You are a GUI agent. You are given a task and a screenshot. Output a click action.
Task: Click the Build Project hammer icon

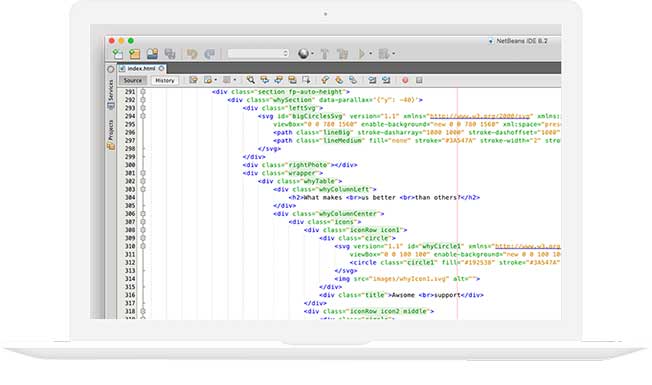coord(325,54)
